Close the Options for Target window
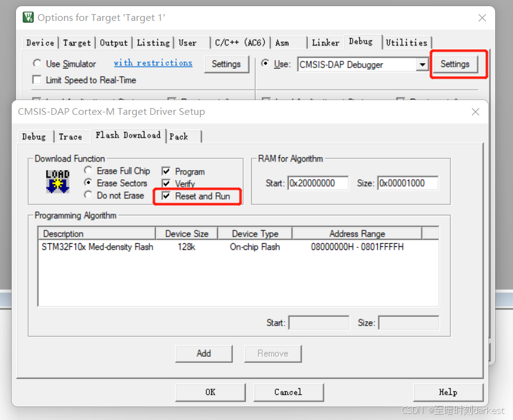The width and height of the screenshot is (513, 420). (x=482, y=18)
